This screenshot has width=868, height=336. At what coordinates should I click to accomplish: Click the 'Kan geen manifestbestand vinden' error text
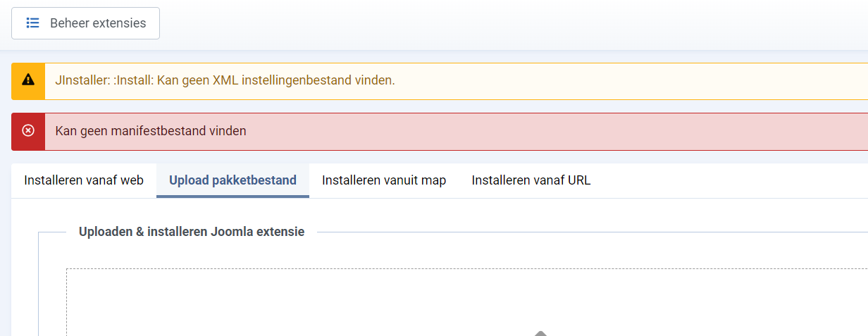click(151, 131)
